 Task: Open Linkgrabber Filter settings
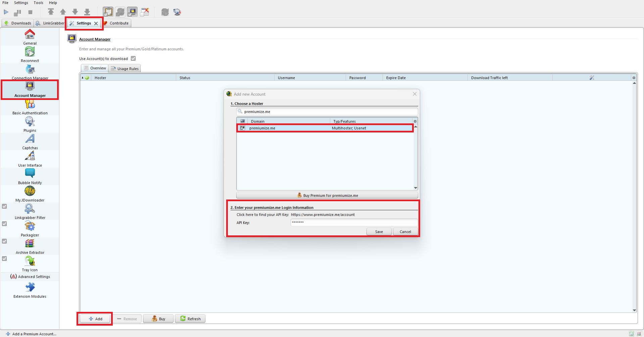pos(30,212)
